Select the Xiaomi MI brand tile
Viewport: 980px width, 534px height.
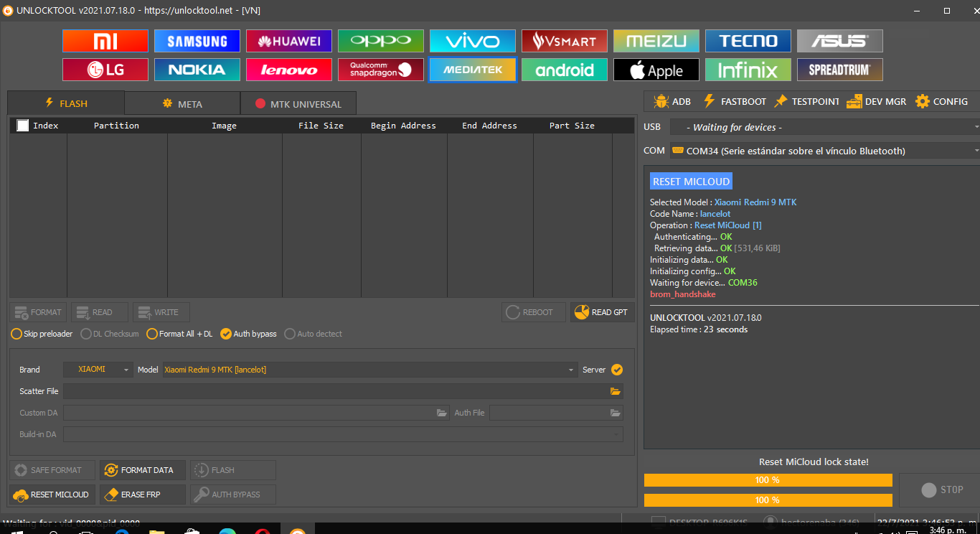point(105,41)
